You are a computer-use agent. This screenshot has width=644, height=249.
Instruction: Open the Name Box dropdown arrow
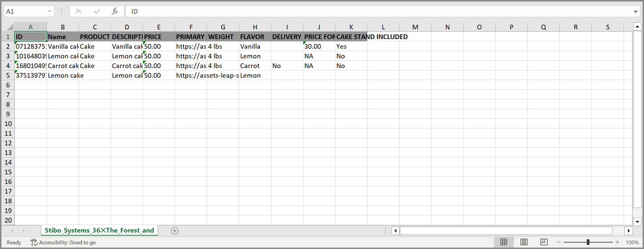pyautogui.click(x=50, y=11)
